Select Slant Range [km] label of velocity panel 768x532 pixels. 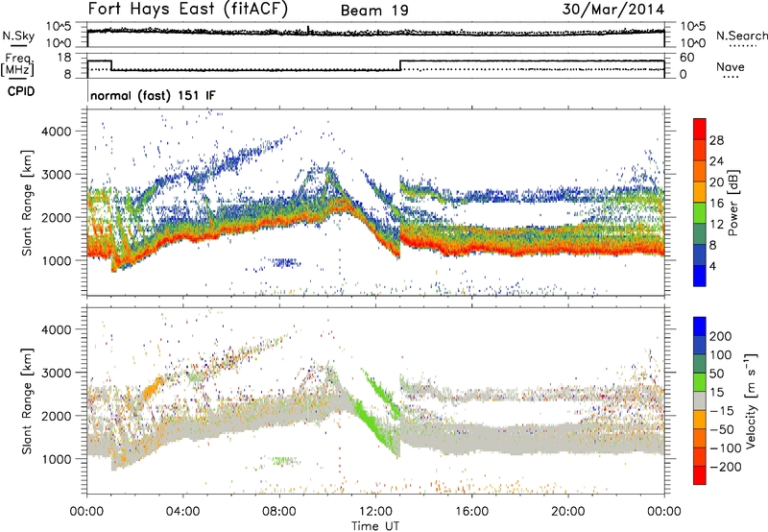[27, 400]
